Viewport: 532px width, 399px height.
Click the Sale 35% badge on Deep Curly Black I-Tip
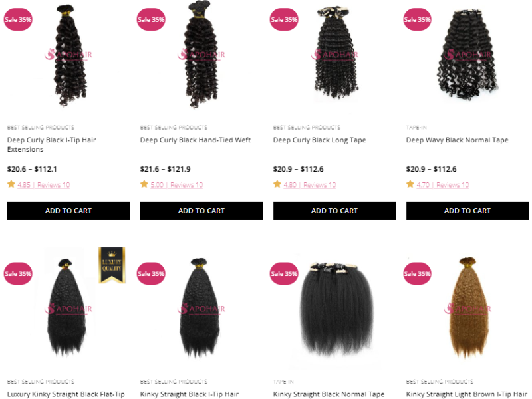point(18,19)
